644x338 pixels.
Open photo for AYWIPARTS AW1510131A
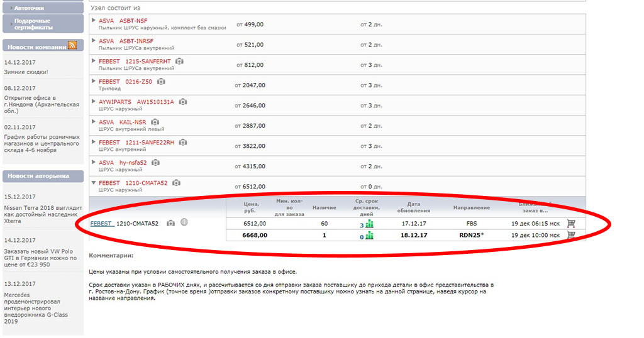[x=182, y=102]
